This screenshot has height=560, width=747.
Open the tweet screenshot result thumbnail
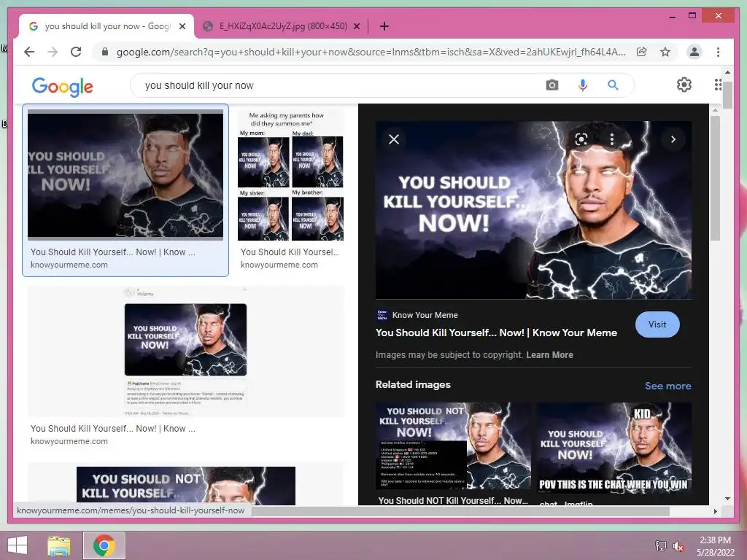[x=186, y=351]
